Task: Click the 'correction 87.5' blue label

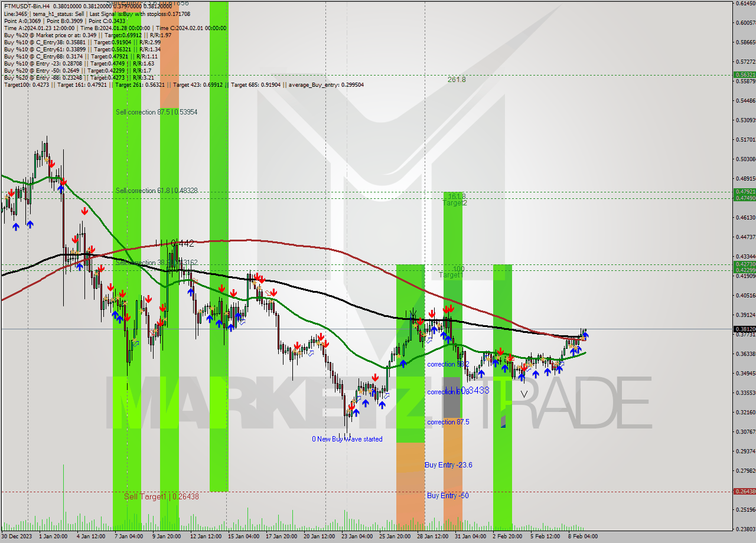Action: click(x=448, y=422)
